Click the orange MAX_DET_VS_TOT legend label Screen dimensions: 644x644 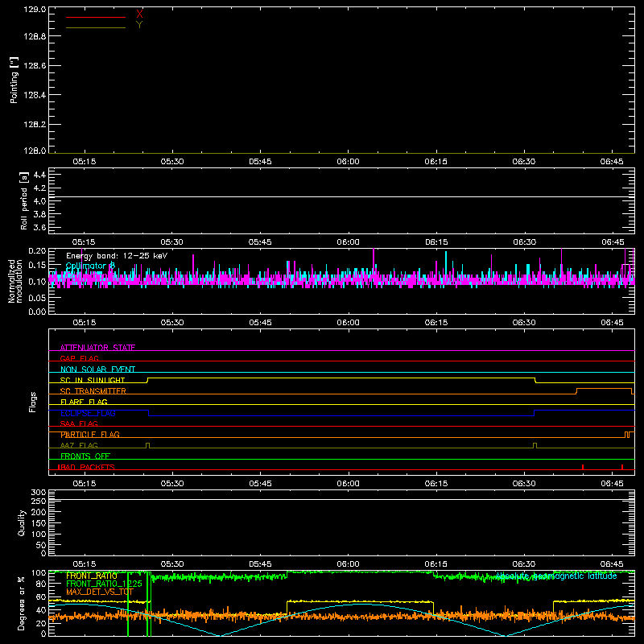(x=100, y=592)
